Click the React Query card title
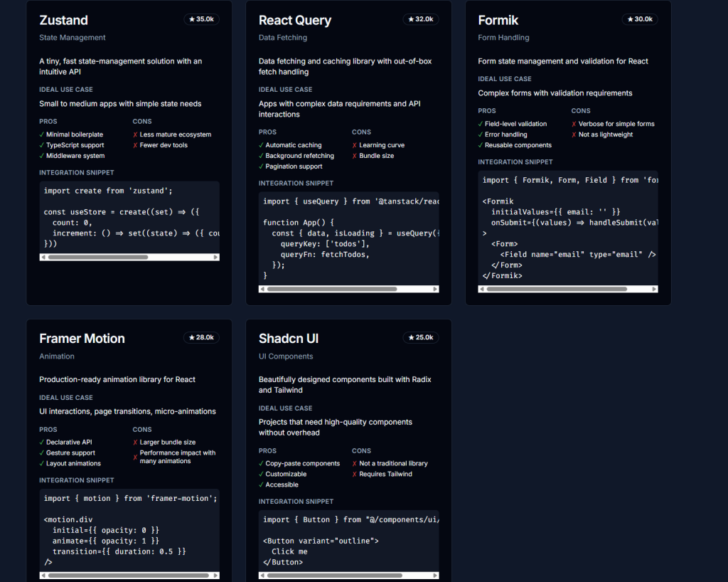 [x=295, y=20]
